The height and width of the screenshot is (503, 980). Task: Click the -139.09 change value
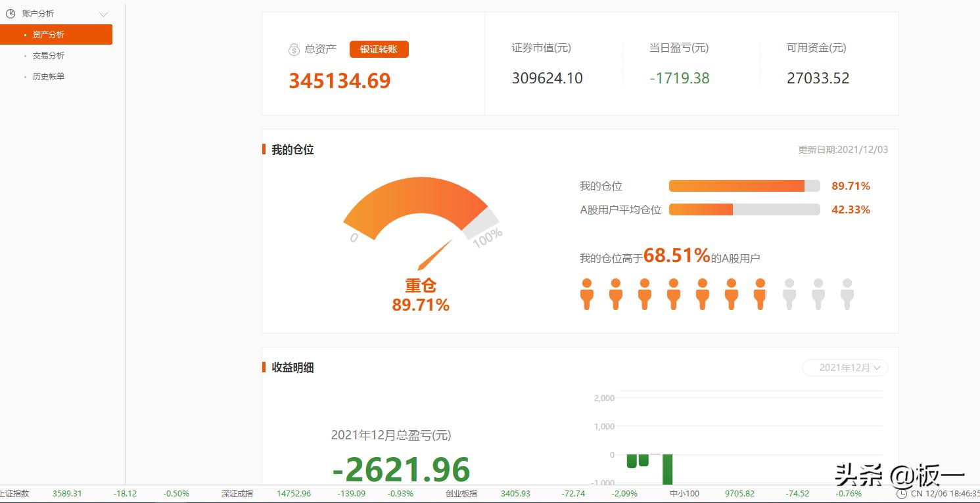352,494
